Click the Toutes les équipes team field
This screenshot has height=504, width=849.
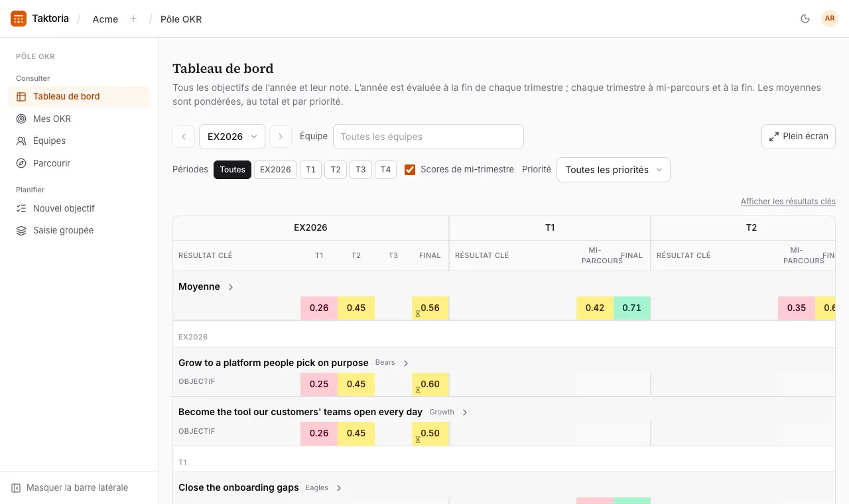point(428,137)
